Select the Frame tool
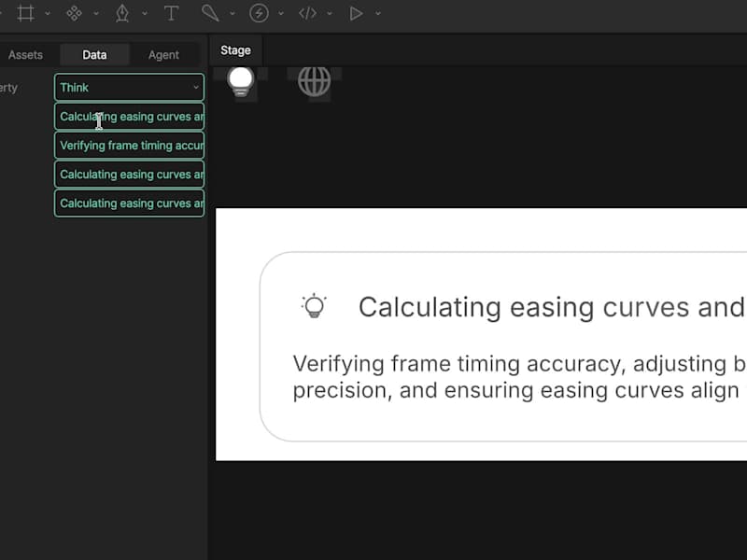 [x=26, y=13]
